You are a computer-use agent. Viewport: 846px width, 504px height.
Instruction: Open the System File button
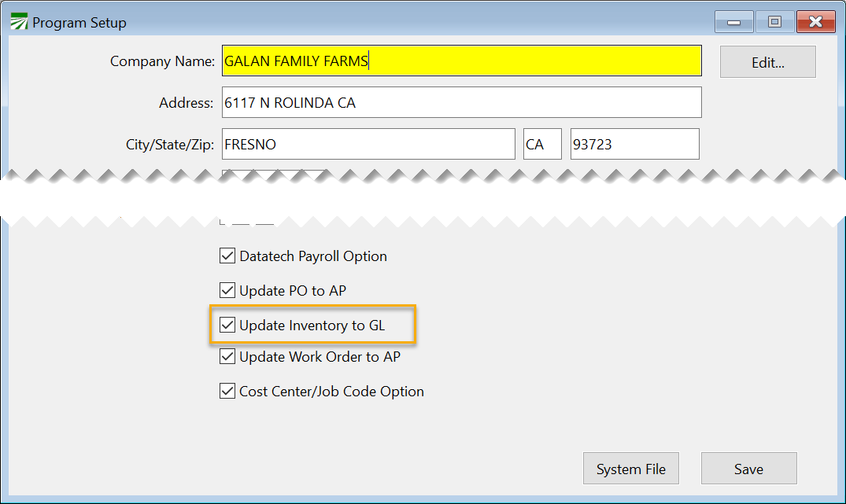[x=630, y=469]
